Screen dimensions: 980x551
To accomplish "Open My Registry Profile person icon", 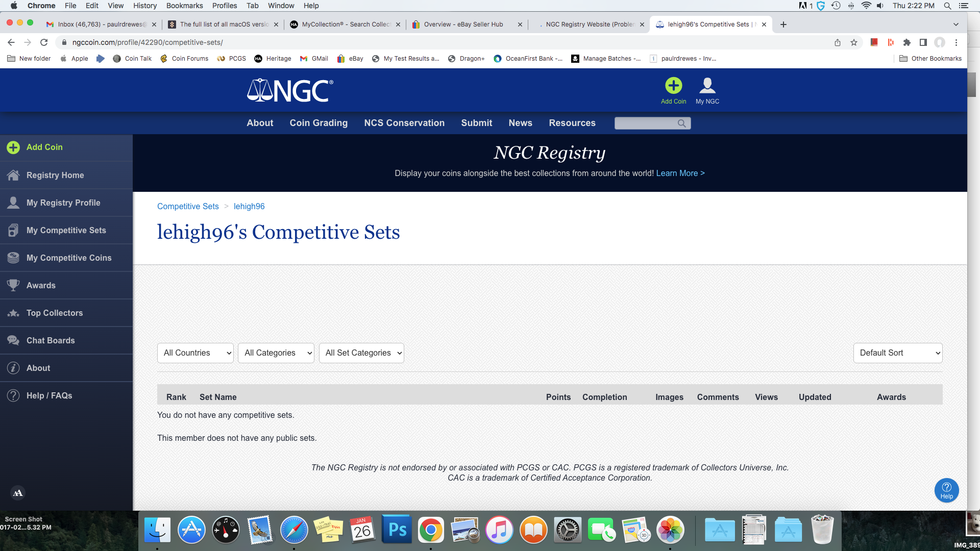I will (13, 203).
